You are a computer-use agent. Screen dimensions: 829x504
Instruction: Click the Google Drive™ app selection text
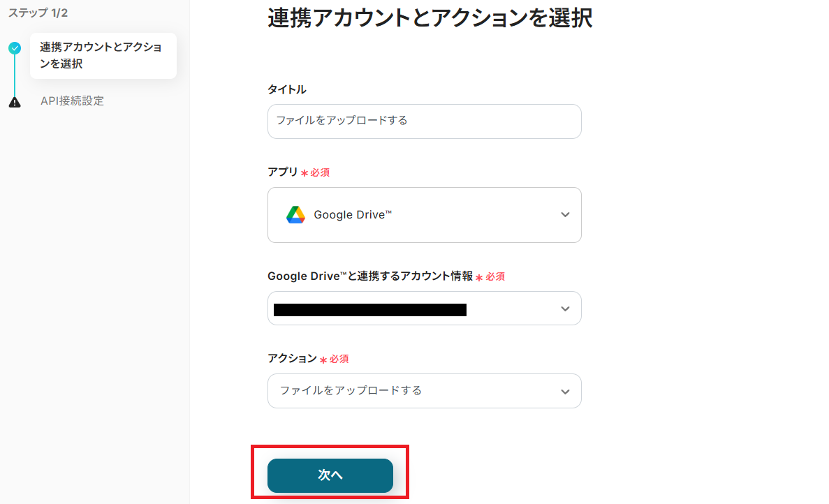pyautogui.click(x=353, y=215)
